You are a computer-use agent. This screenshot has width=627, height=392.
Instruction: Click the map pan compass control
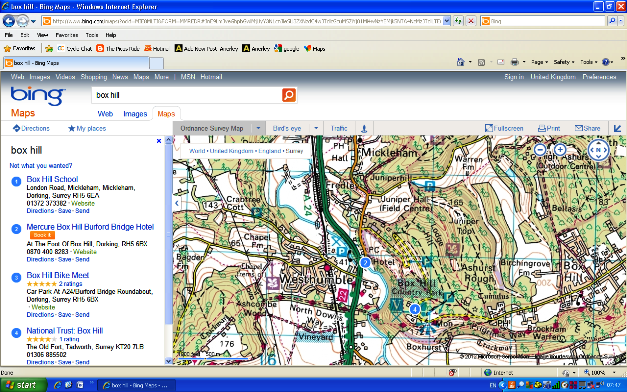pyautogui.click(x=598, y=150)
